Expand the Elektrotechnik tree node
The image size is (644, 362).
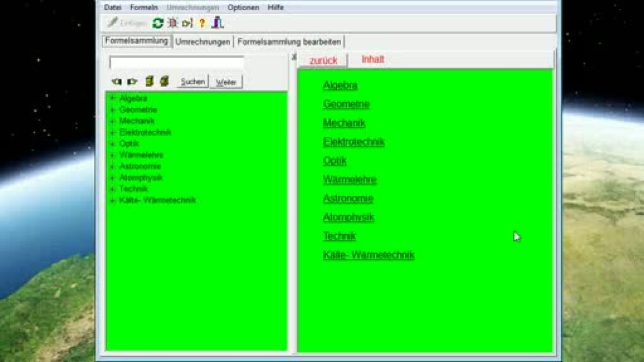coord(112,133)
